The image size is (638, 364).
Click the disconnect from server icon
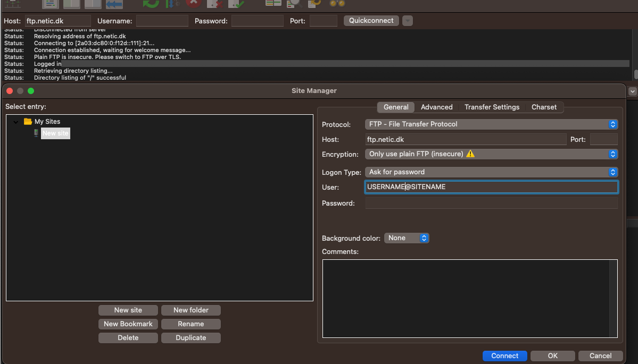pyautogui.click(x=214, y=4)
